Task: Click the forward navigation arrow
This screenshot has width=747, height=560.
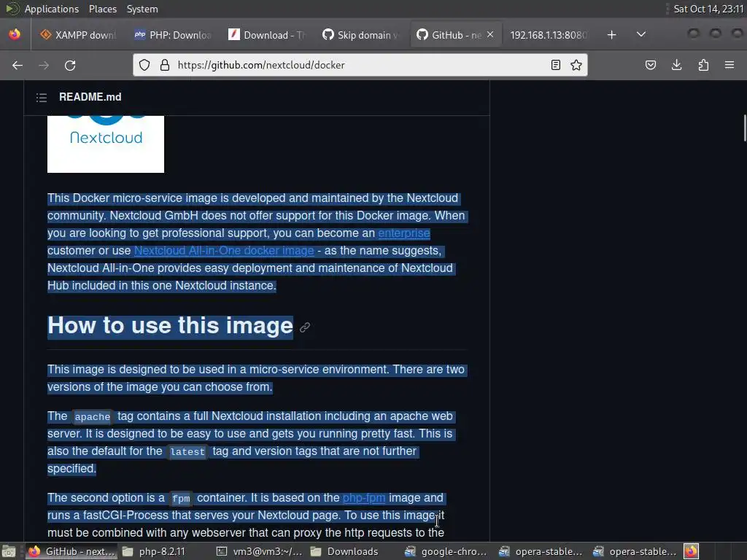Action: click(x=43, y=65)
